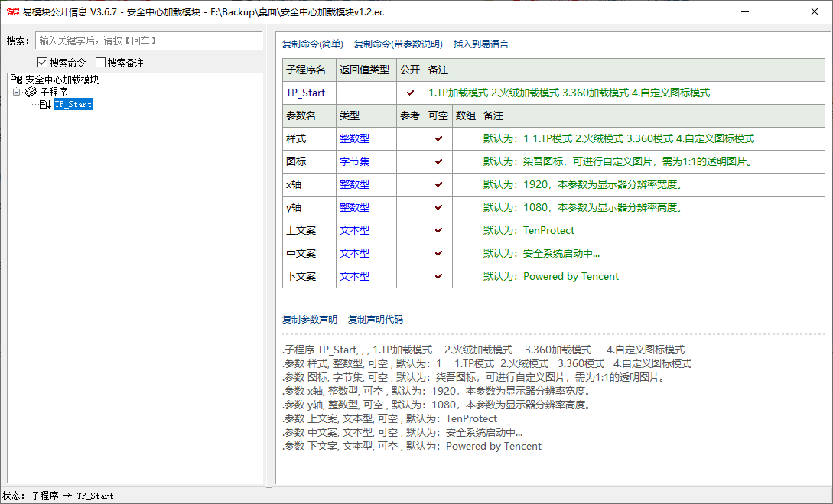Click the 参考 column header
Viewport: 833px width, 504px height.
(411, 115)
